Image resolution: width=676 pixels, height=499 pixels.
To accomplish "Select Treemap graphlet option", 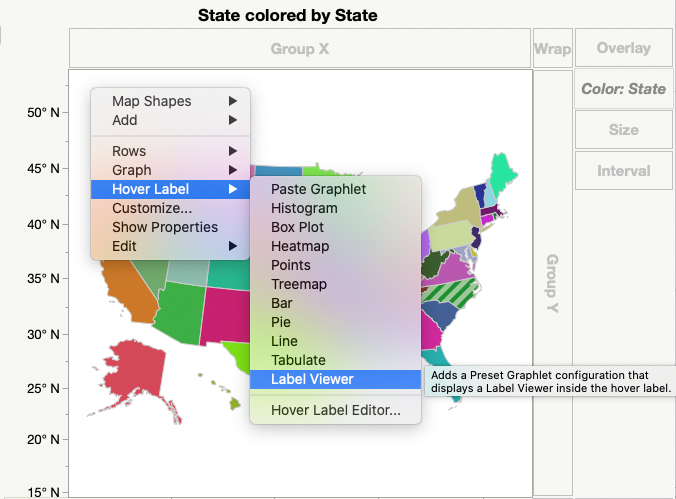I will pyautogui.click(x=299, y=284).
